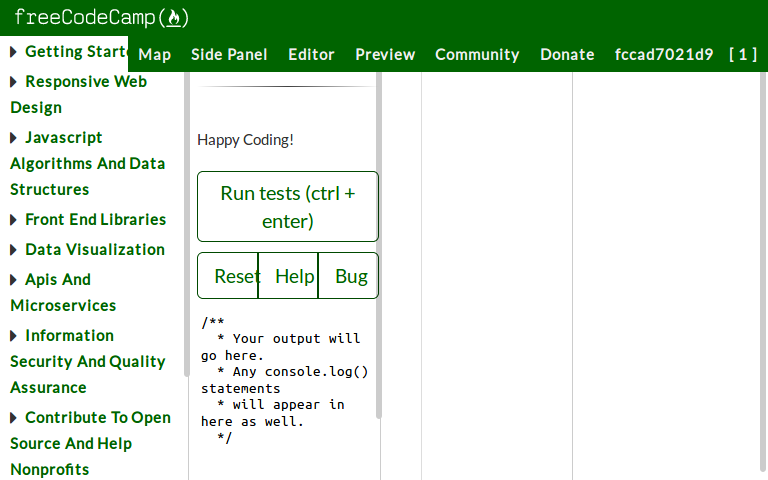Select the Front End Libraries label
Image resolution: width=768 pixels, height=480 pixels.
point(96,219)
